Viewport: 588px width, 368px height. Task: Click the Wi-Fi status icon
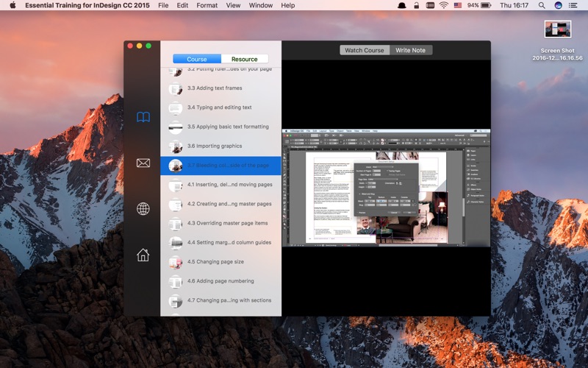click(444, 5)
